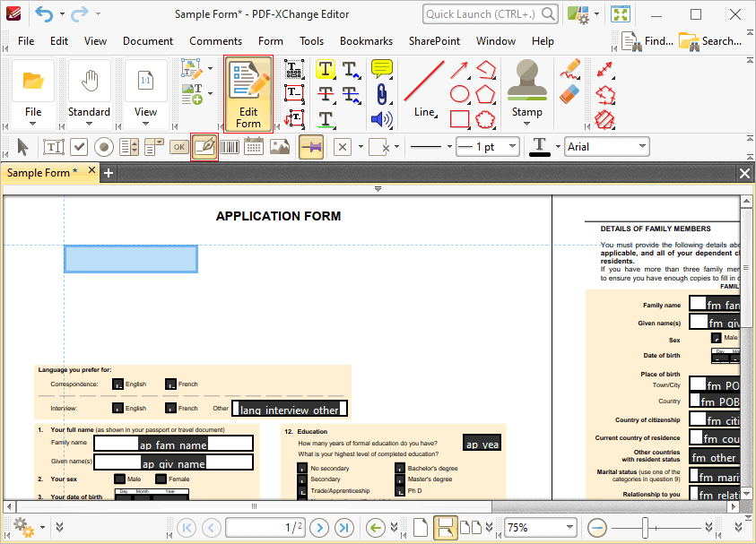Add a list box form control
The height and width of the screenshot is (544, 756).
pyautogui.click(x=129, y=147)
